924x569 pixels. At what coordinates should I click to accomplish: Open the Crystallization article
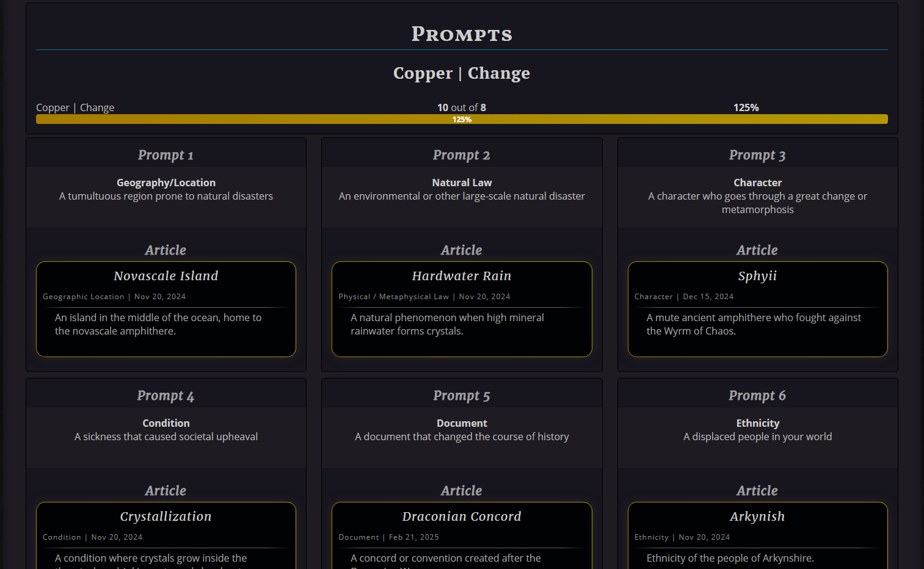pyautogui.click(x=166, y=516)
